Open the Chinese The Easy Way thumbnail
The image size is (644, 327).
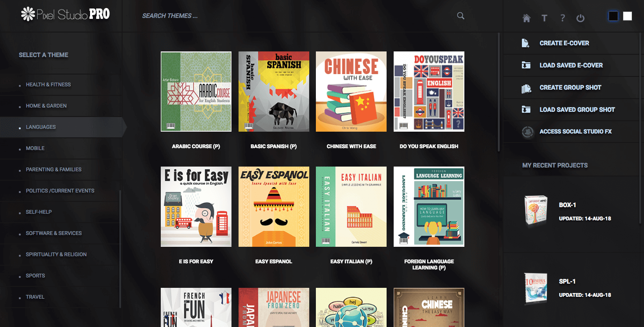(429, 308)
